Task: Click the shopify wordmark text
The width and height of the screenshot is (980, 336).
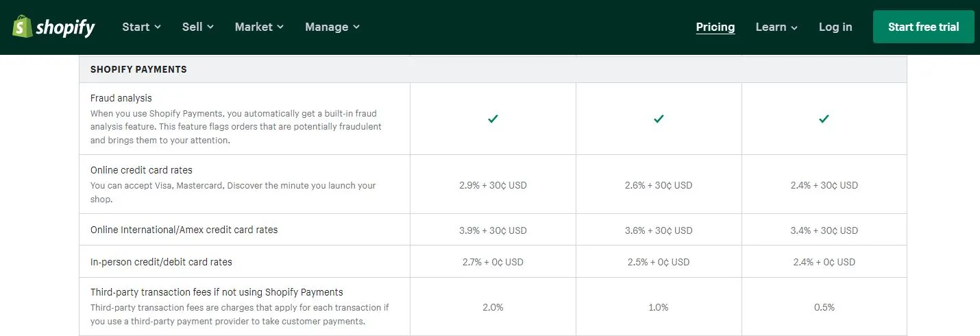Action: click(x=65, y=27)
